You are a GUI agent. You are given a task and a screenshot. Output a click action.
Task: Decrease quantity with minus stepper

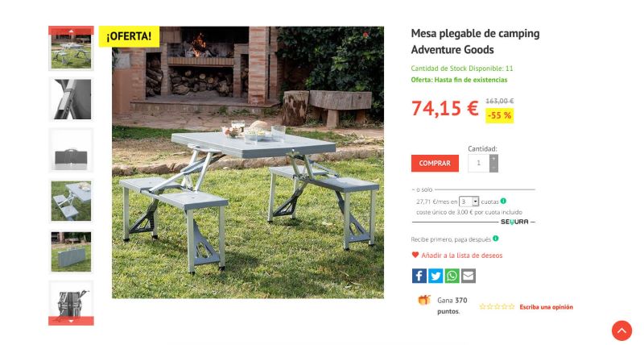(493, 168)
